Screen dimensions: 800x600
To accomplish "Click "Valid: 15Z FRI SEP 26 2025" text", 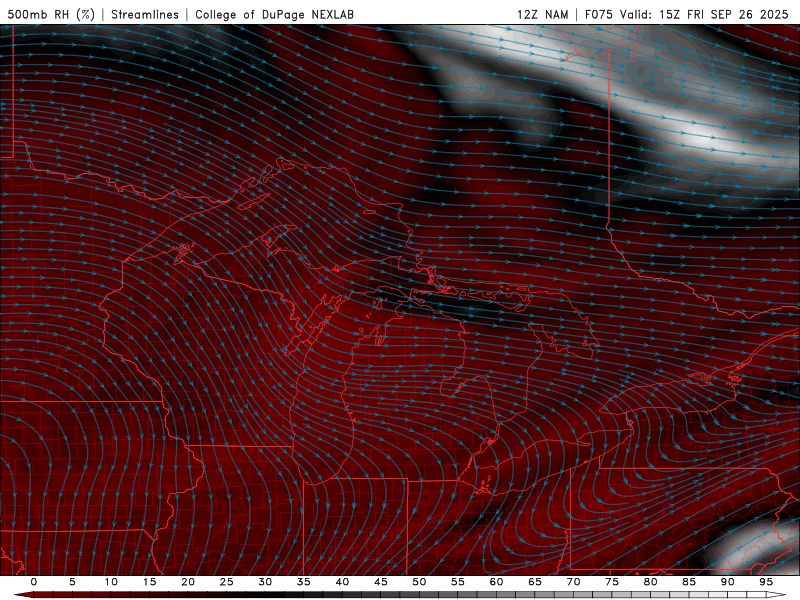I will (x=704, y=14).
